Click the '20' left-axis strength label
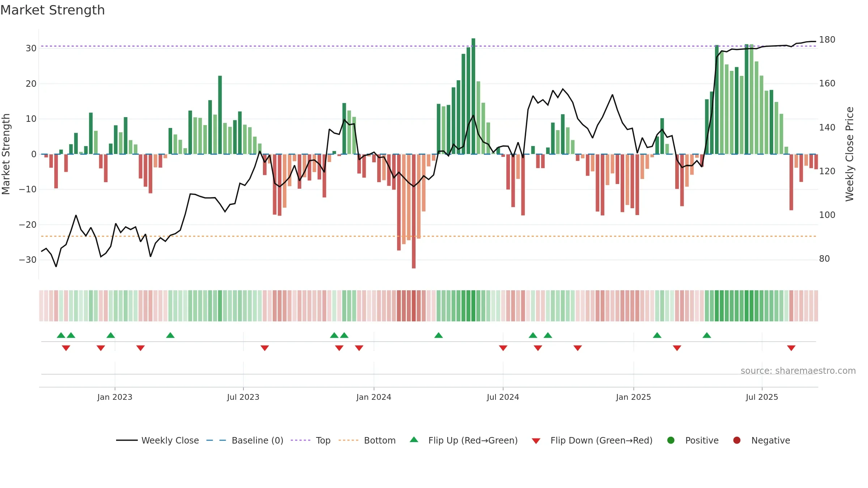Viewport: 868px width, 488px height. coord(31,84)
